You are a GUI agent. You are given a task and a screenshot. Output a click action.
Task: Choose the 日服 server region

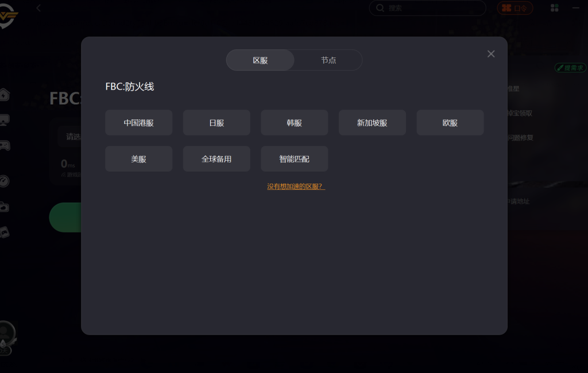tap(216, 123)
